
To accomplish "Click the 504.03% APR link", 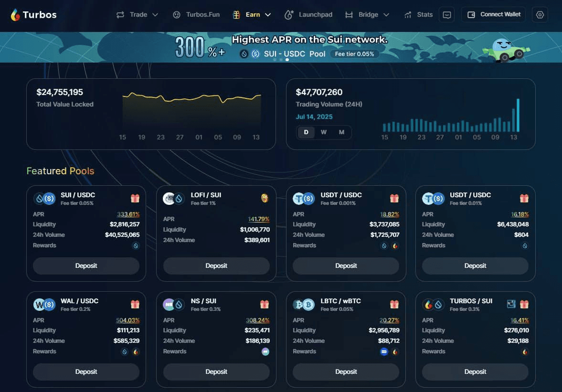I will pyautogui.click(x=127, y=320).
